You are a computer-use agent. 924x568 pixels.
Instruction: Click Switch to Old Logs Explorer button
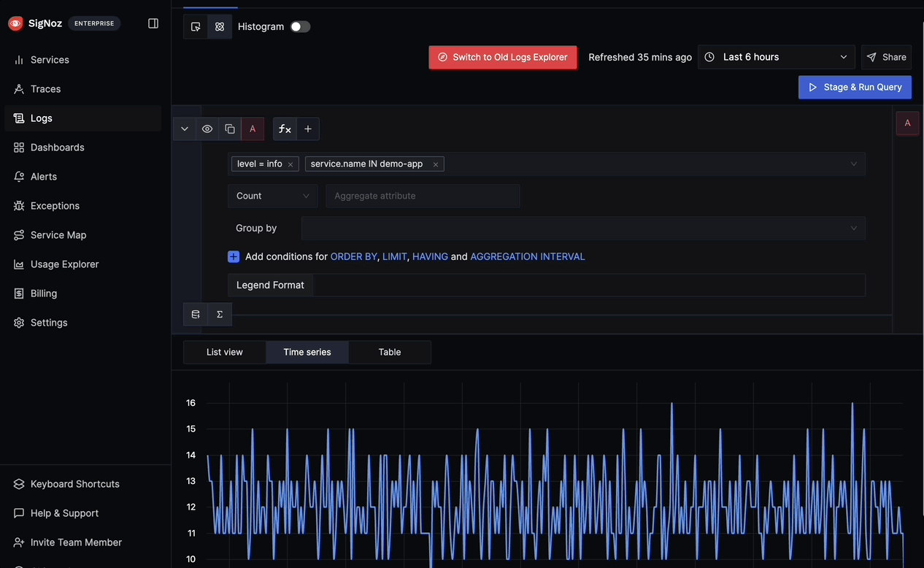(x=503, y=57)
